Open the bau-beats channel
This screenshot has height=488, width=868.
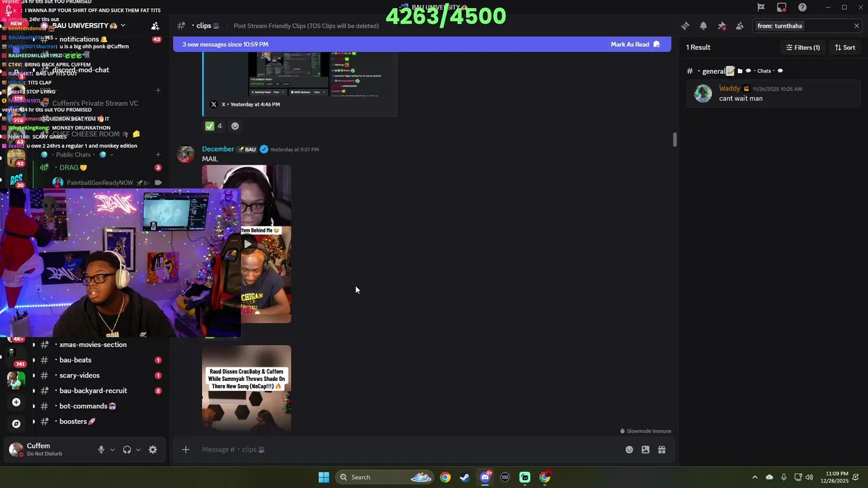[x=75, y=360]
